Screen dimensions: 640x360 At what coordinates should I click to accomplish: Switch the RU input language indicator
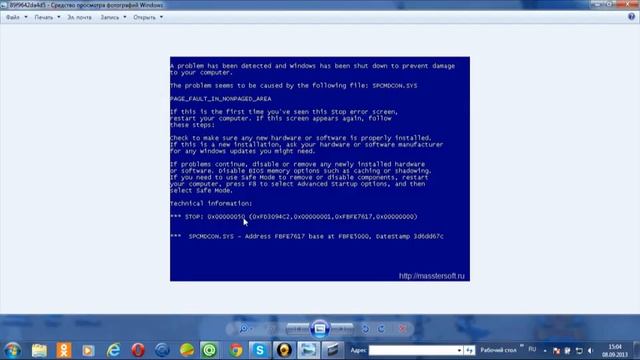pyautogui.click(x=532, y=349)
